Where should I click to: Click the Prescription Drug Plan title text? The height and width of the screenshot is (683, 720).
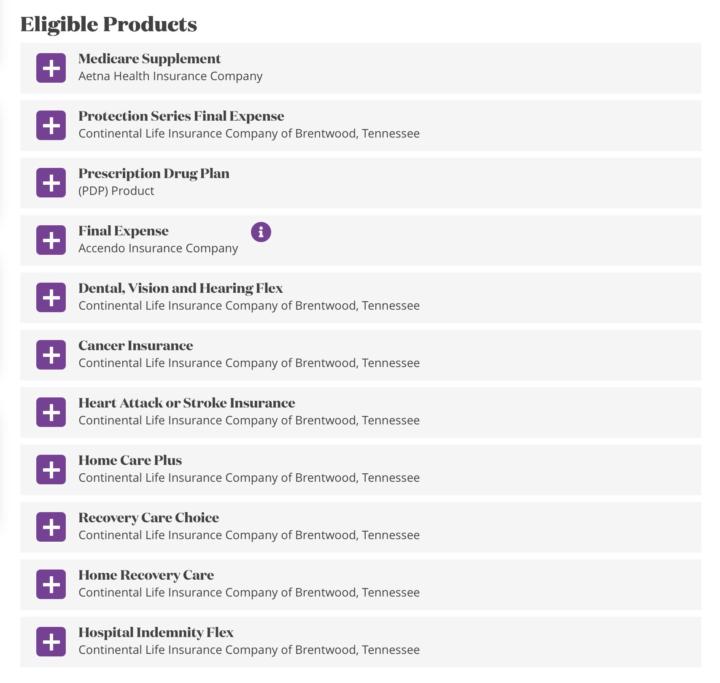(x=154, y=174)
